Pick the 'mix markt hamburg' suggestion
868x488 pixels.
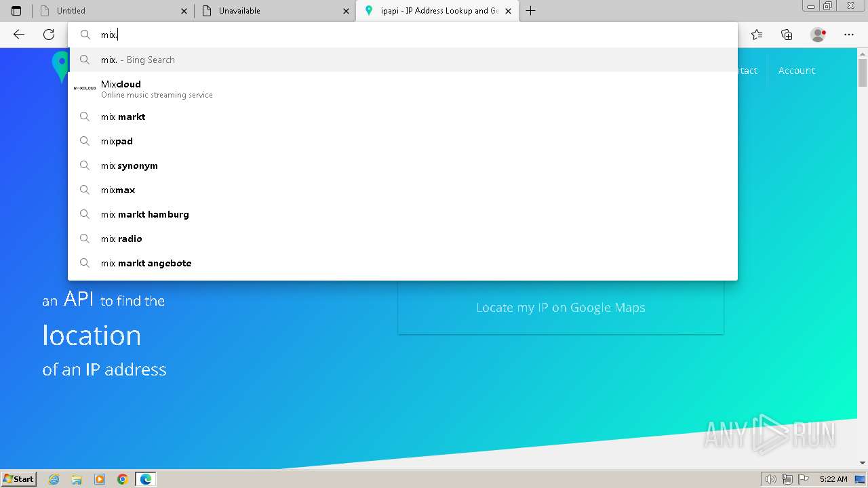(x=403, y=214)
